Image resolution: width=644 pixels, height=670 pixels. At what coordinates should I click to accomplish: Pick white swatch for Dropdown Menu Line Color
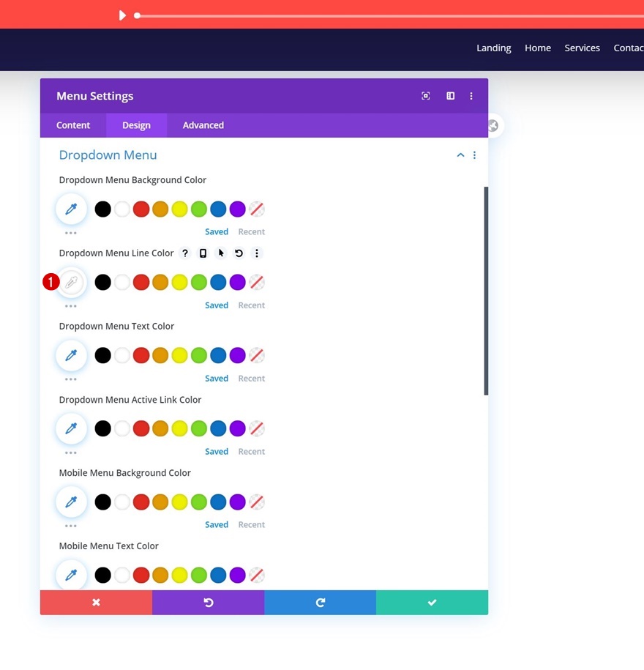tap(122, 282)
